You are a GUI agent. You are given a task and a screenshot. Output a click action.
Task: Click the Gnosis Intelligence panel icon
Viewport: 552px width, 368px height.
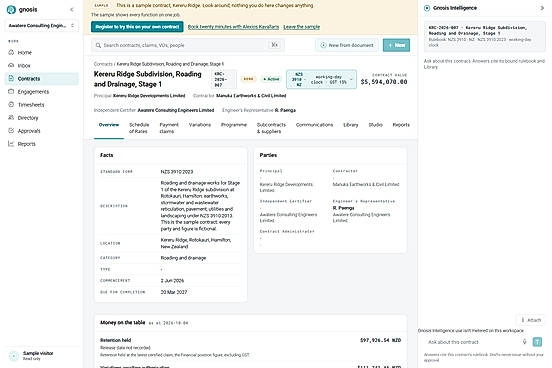(427, 8)
